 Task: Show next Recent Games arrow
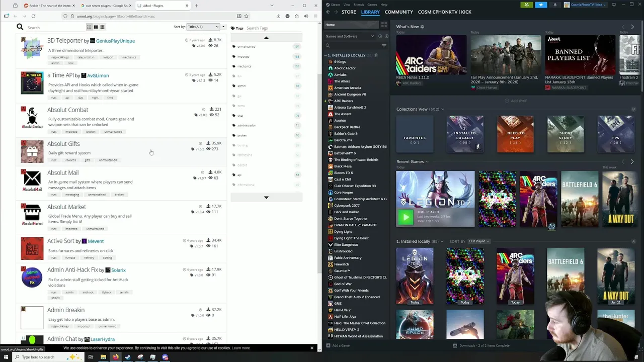[632, 161]
